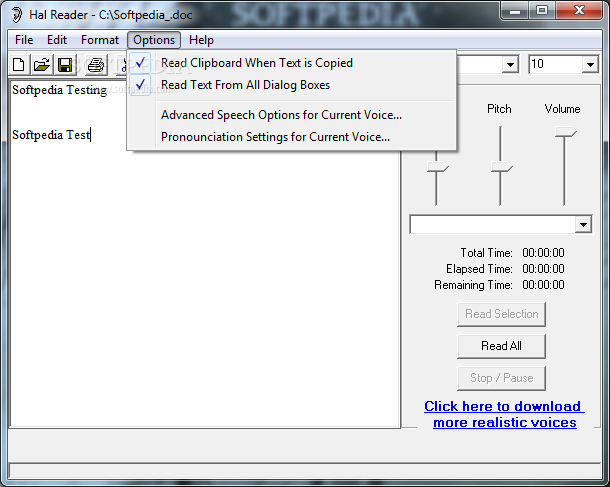The width and height of the screenshot is (610, 487).
Task: Minimize the Hal Reader window
Action: [x=515, y=11]
